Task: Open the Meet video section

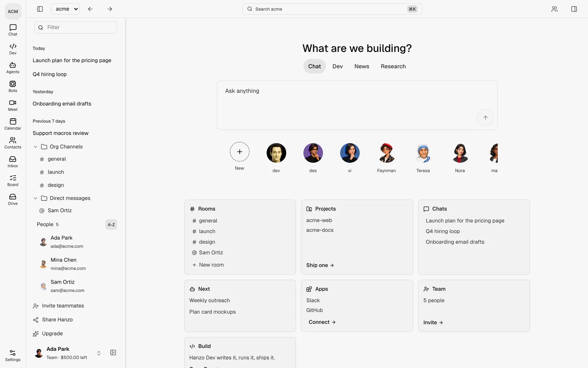Action: pos(13,105)
